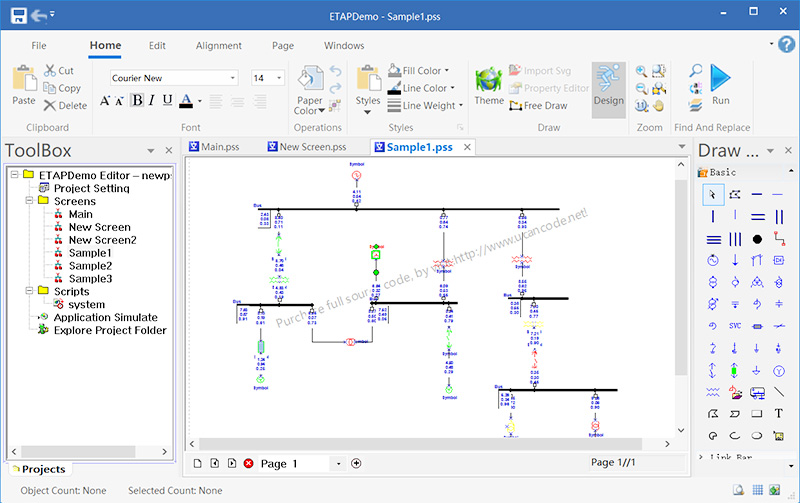Open the Windows ribbon tab
The height and width of the screenshot is (503, 800).
click(344, 45)
